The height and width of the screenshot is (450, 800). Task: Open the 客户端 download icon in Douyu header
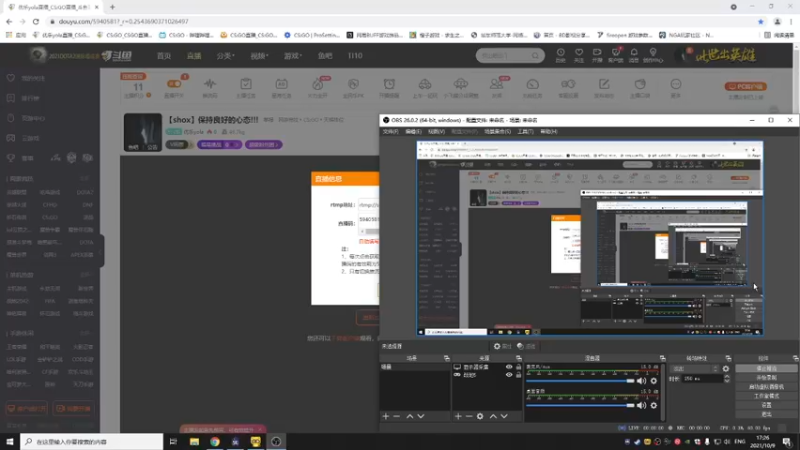615,55
